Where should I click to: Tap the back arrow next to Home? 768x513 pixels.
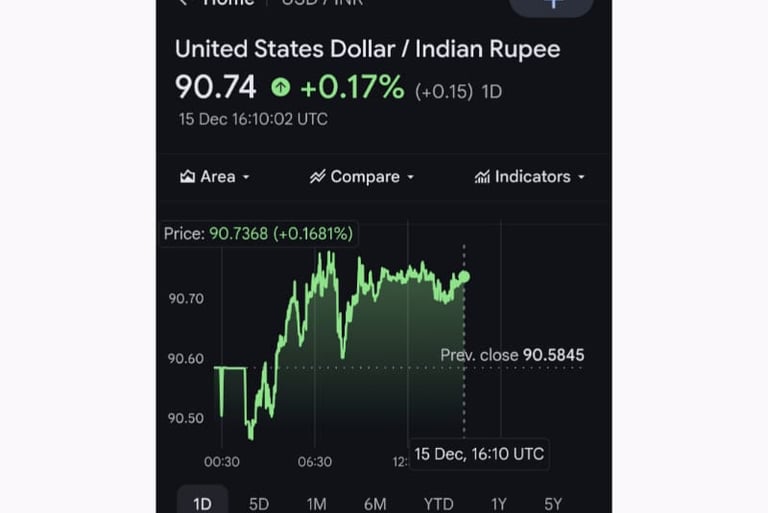[x=183, y=3]
